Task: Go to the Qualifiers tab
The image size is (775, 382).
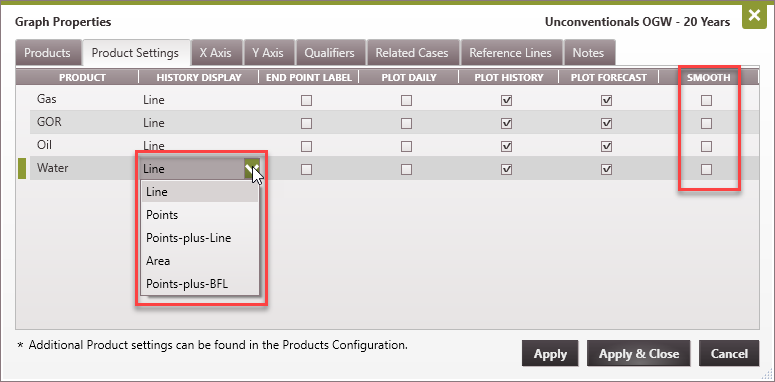Action: point(330,53)
